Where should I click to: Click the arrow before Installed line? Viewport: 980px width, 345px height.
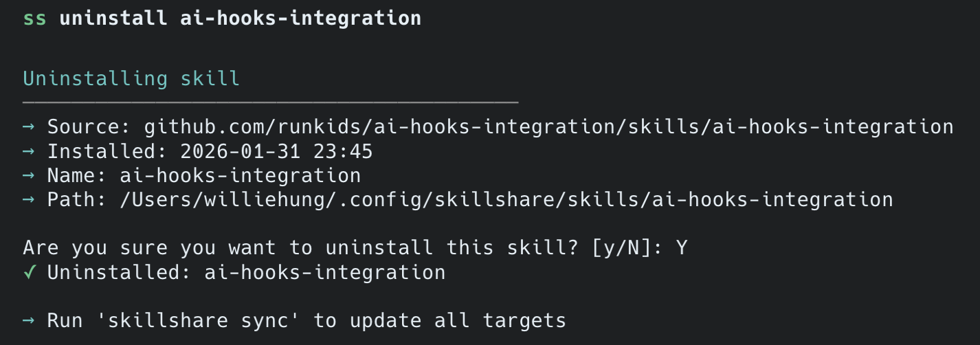pyautogui.click(x=29, y=151)
